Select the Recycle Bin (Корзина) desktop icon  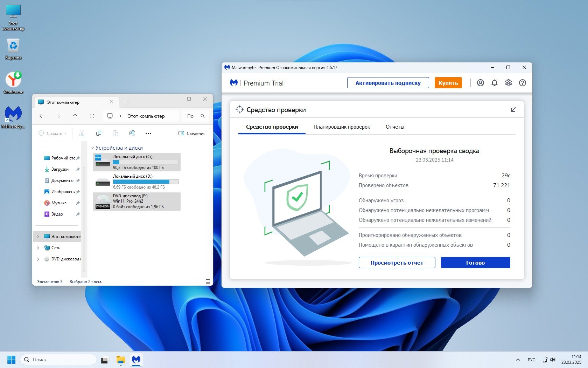[x=13, y=49]
